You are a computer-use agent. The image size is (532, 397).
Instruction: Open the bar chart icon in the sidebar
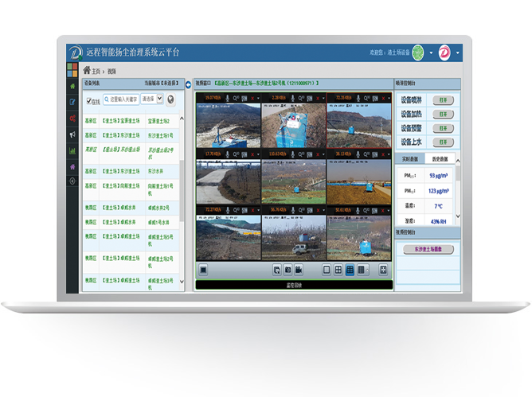click(73, 150)
